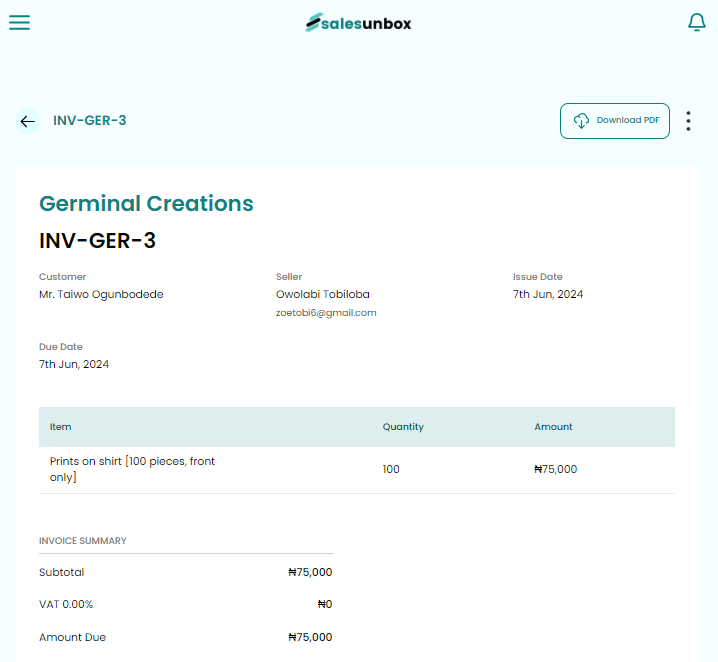The width and height of the screenshot is (718, 662).
Task: Open the hamburger navigation menu
Action: pyautogui.click(x=20, y=22)
